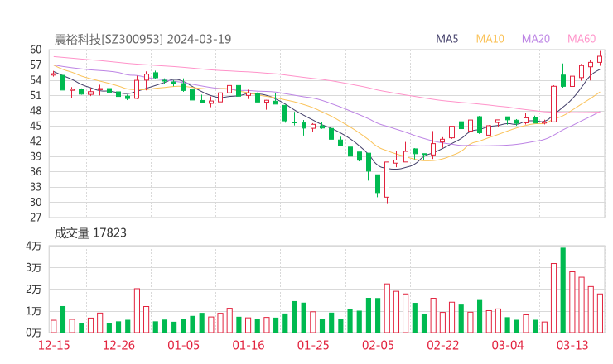The width and height of the screenshot is (613, 364).
Task: Click the 30 price axis label
Action: [36, 203]
